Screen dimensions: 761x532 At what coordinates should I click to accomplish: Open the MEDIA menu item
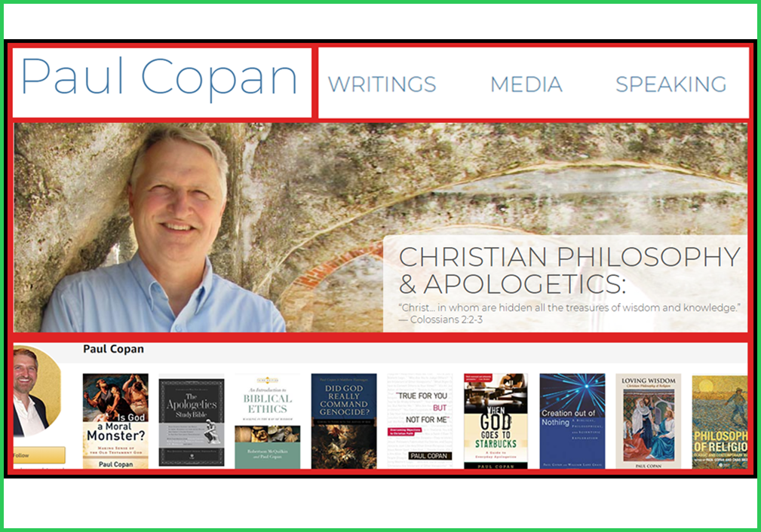click(526, 84)
